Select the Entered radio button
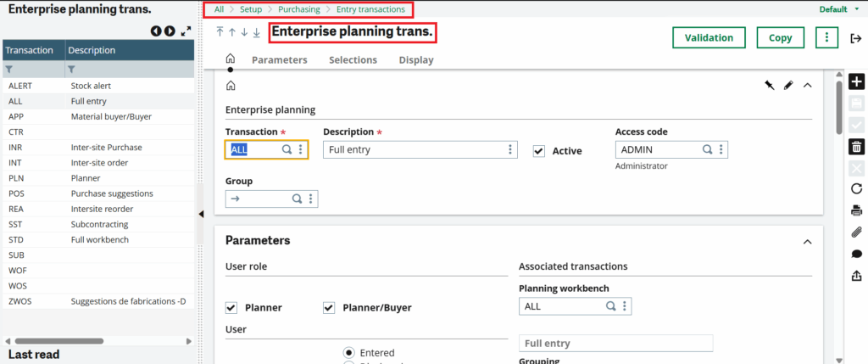868x364 pixels. [x=348, y=352]
